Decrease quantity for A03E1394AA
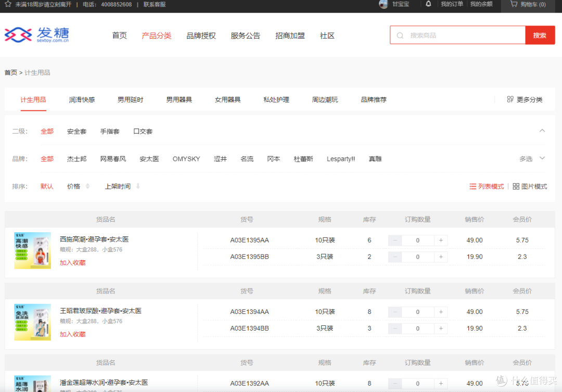Viewport: 562px width, 392px height. (x=395, y=312)
